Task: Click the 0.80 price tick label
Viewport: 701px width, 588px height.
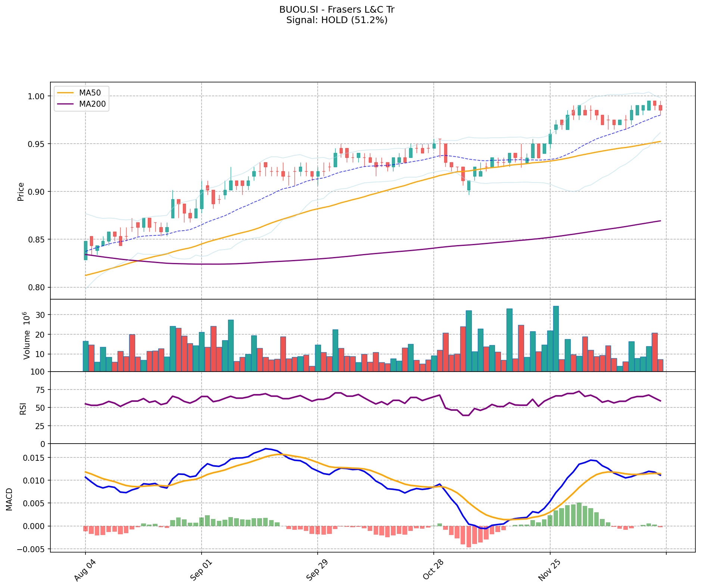Action: pyautogui.click(x=37, y=287)
